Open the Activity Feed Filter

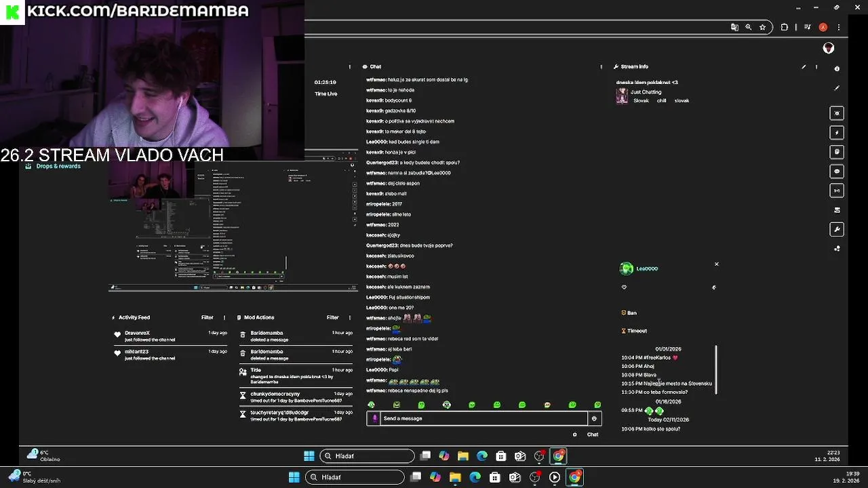coord(208,317)
